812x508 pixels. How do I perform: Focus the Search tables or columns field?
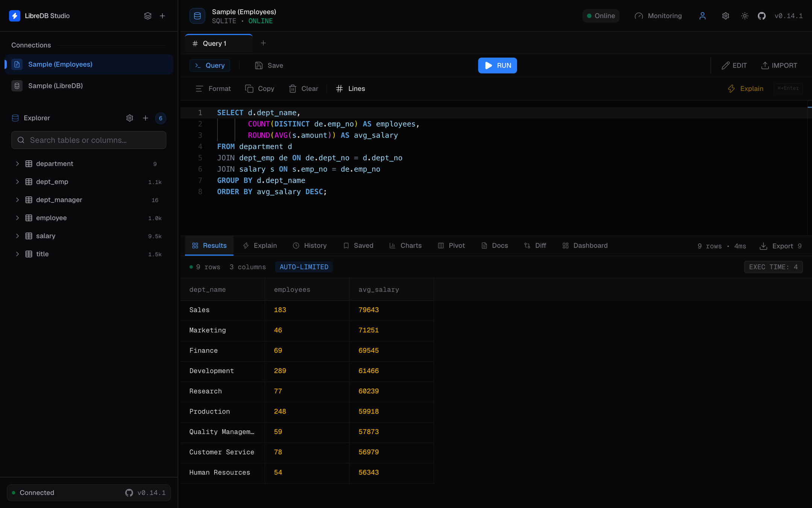tap(89, 140)
